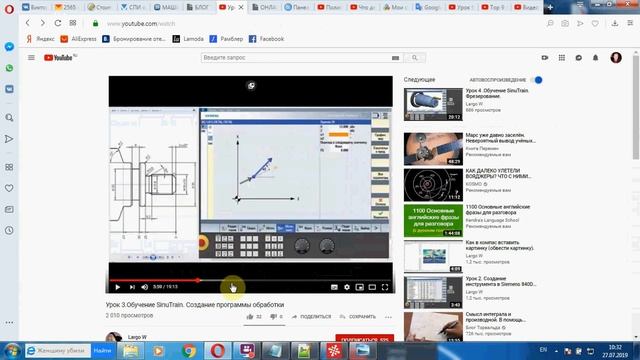
Task: Open Яндекс bookmark
Action: pyautogui.click(x=40, y=39)
